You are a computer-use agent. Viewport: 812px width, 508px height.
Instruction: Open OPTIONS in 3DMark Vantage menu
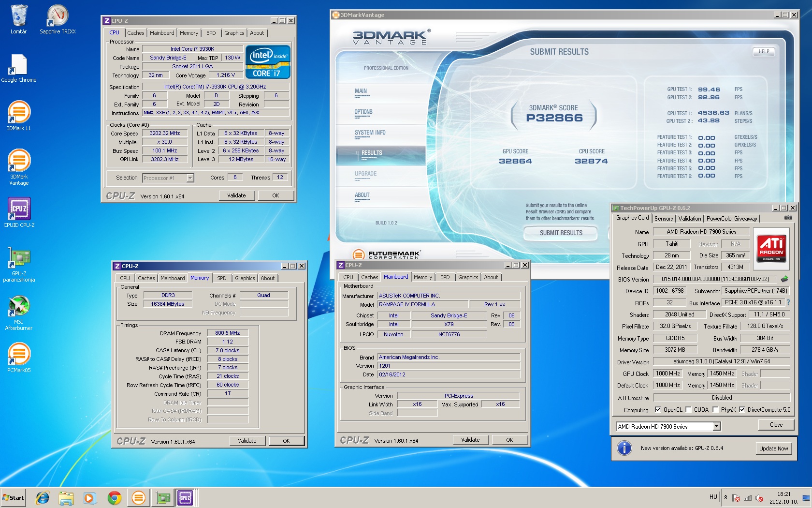point(363,112)
